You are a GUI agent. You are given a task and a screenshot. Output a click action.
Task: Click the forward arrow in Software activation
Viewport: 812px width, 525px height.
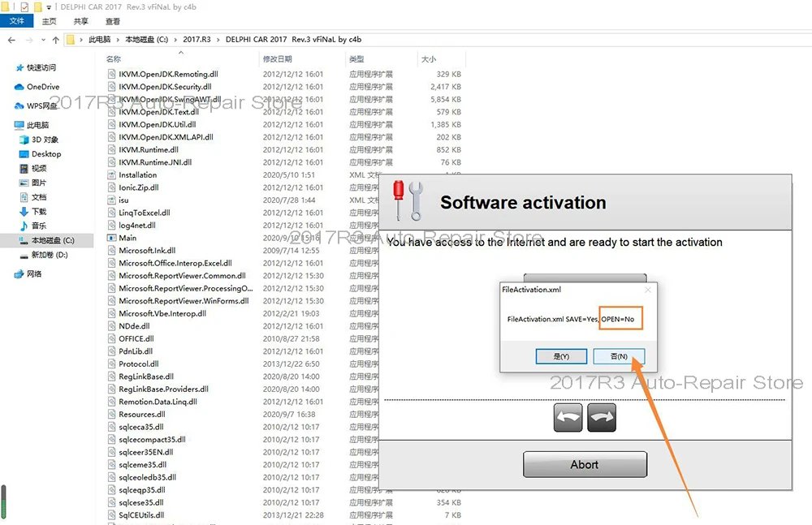pos(602,417)
